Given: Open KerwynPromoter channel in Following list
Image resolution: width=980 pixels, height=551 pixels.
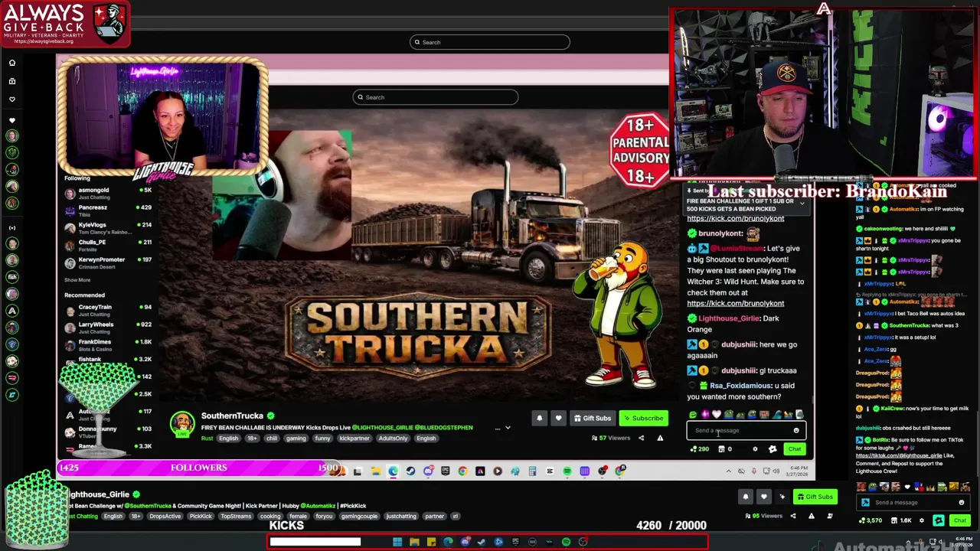Looking at the screenshot, I should pos(108,262).
